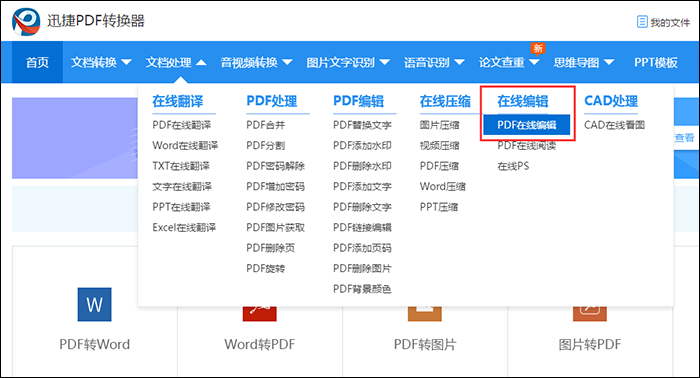Click the 在线压缩 column heading
The height and width of the screenshot is (378, 700).
click(x=445, y=101)
